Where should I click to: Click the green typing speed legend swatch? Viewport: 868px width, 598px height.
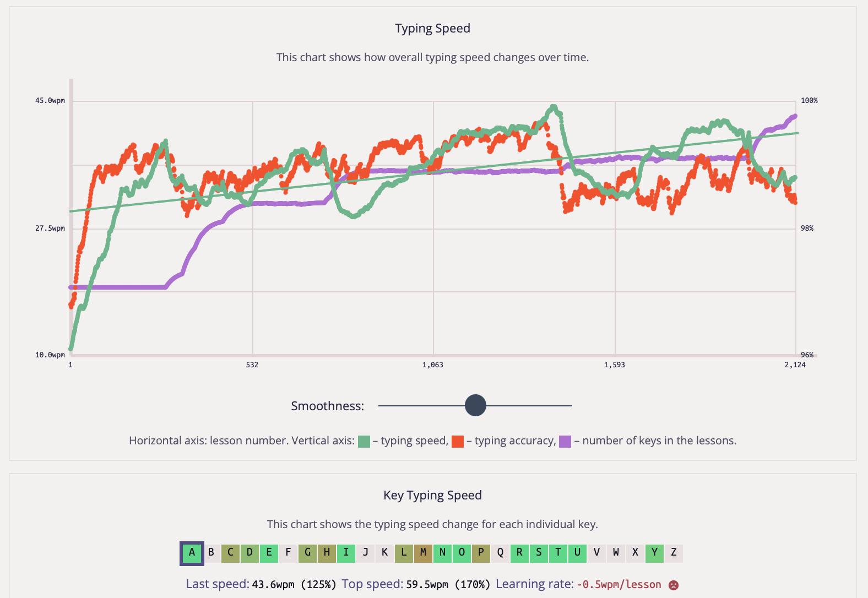click(x=364, y=442)
